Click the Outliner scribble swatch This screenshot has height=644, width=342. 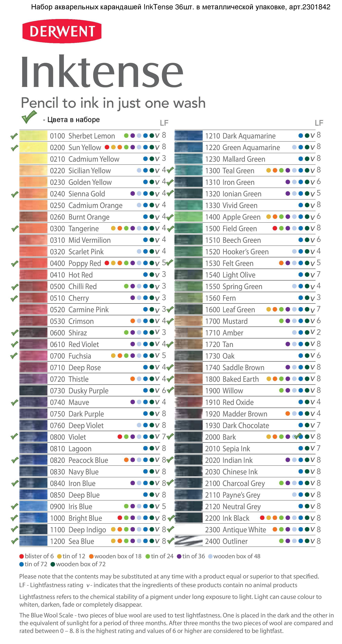(188, 541)
